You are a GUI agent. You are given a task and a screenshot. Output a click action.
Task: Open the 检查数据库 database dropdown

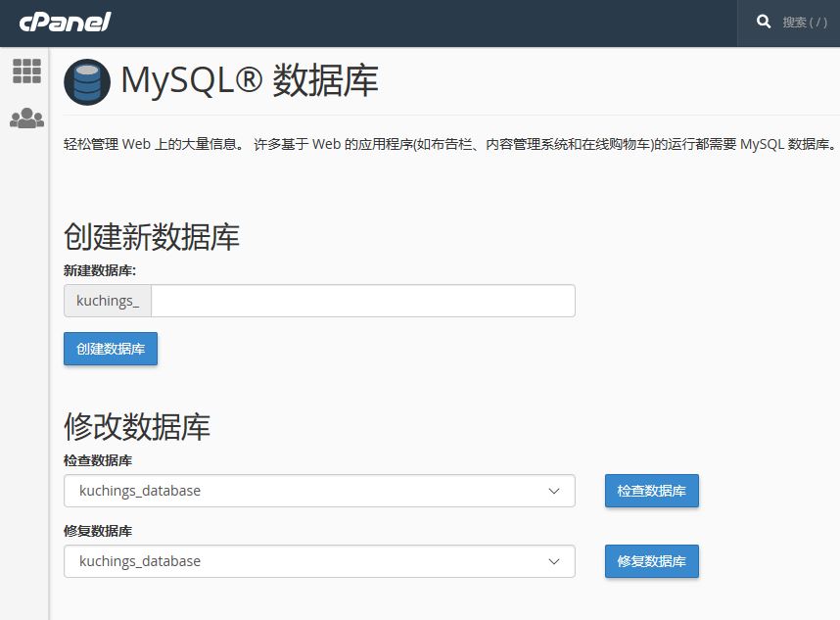click(x=319, y=491)
